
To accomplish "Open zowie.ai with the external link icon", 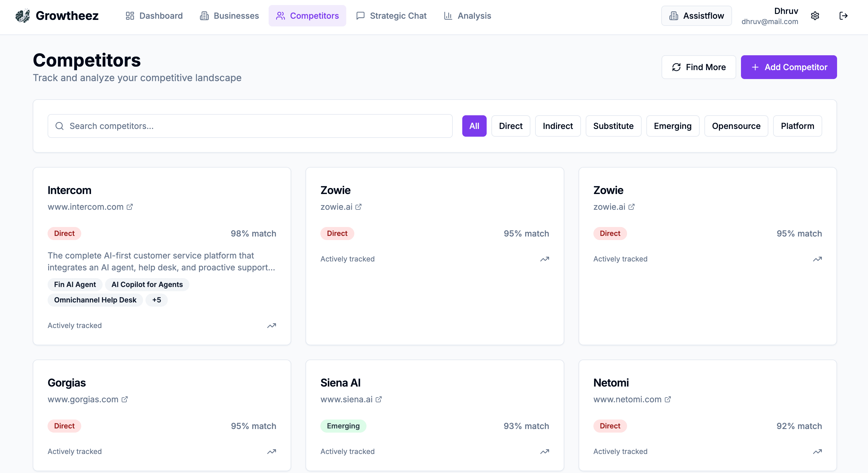I will tap(359, 207).
